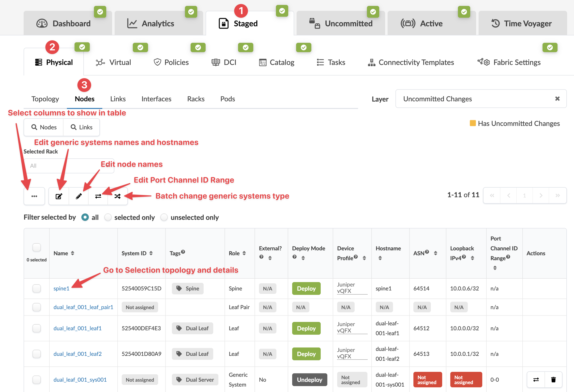Click the Nodes search button
The width and height of the screenshot is (574, 392).
[44, 127]
